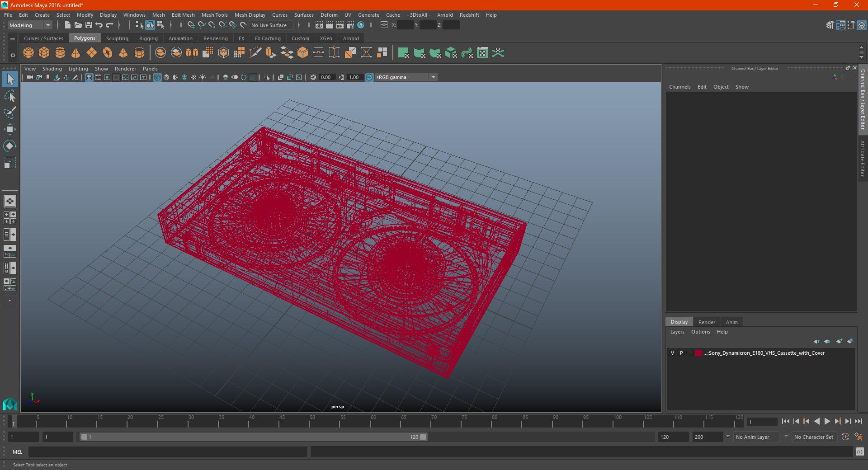868x470 pixels.
Task: Select the Move tool in the toolbox
Action: point(9,129)
